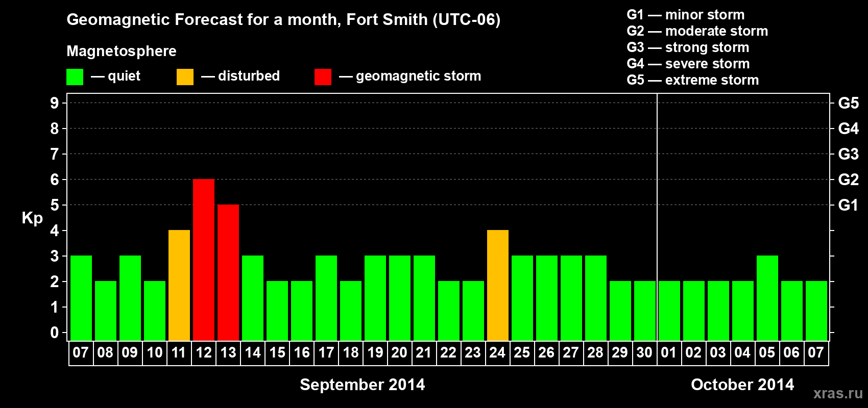Click date cell 24 in September
The width and height of the screenshot is (868, 408).
coord(498,353)
